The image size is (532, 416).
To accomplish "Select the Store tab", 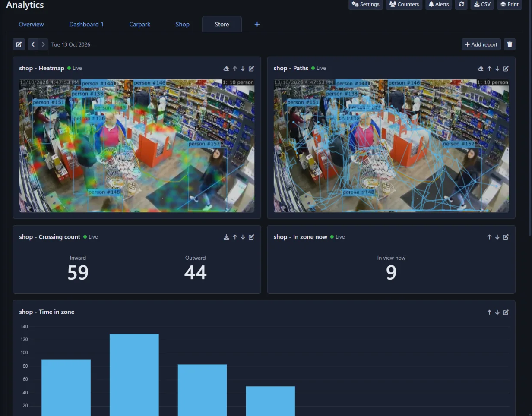I will pyautogui.click(x=222, y=24).
